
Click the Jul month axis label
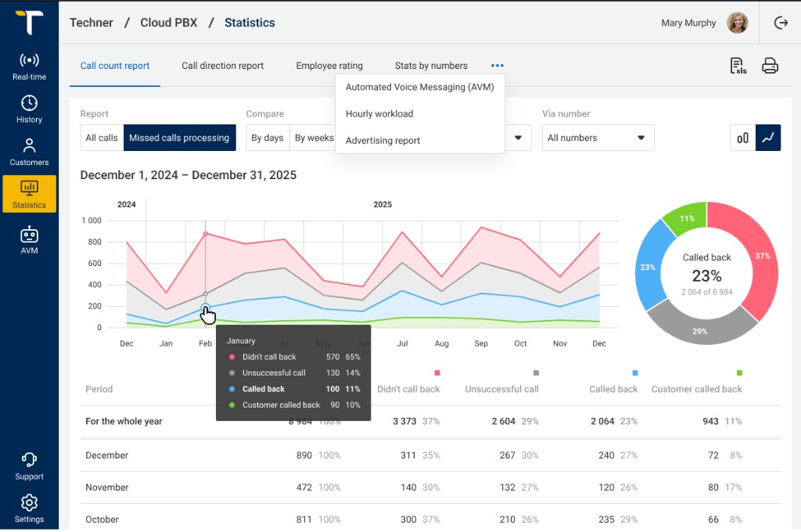pos(403,343)
